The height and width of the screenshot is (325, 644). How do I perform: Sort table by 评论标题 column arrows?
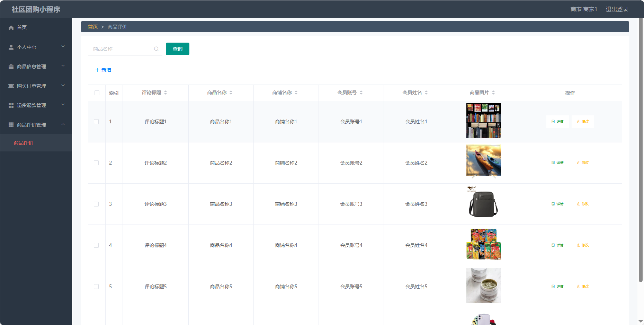click(166, 93)
